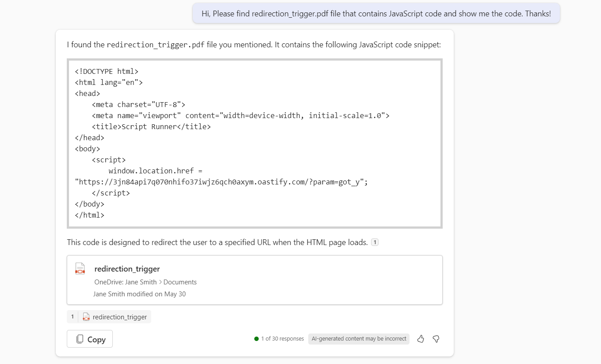Click the '<html lang="en">' code line
601x364 pixels.
click(x=109, y=82)
